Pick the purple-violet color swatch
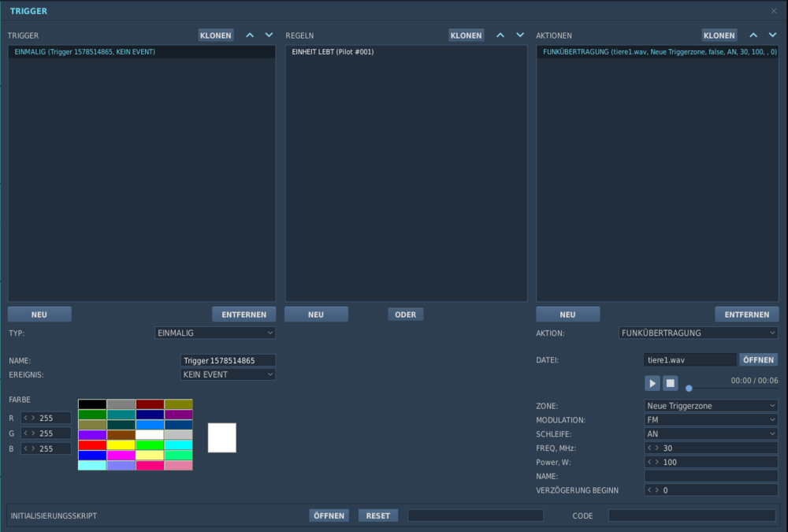Viewport: 788px width, 532px height. point(92,434)
